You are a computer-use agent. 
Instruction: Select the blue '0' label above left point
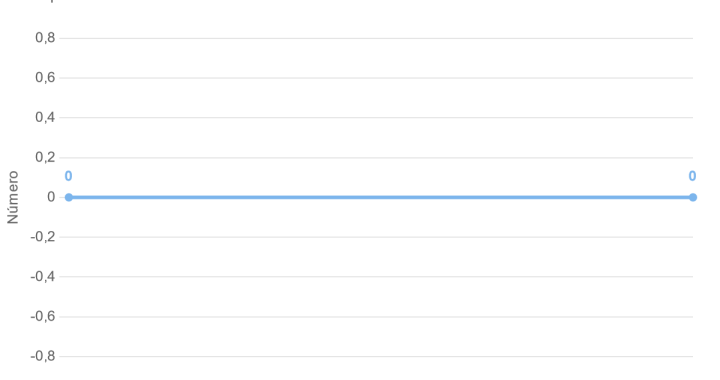pos(68,176)
